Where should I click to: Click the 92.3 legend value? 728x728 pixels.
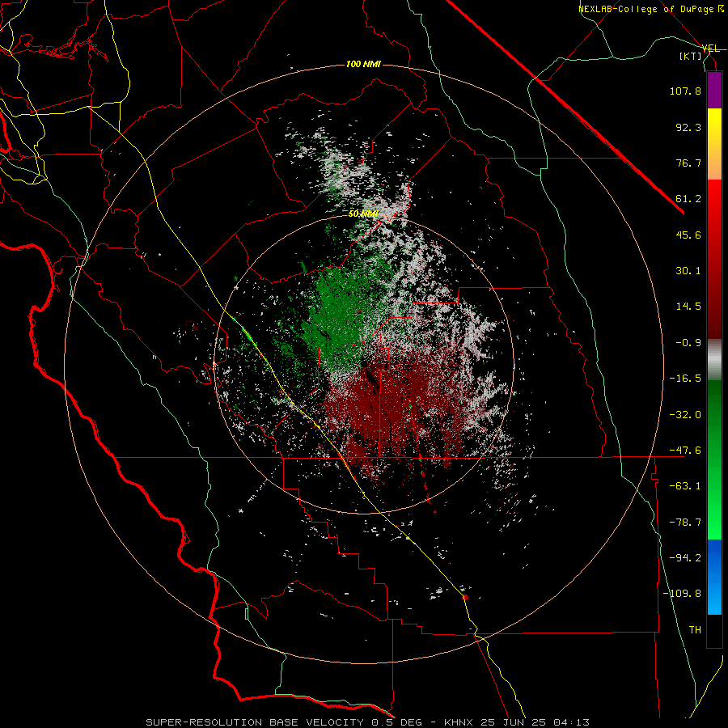[x=688, y=127]
